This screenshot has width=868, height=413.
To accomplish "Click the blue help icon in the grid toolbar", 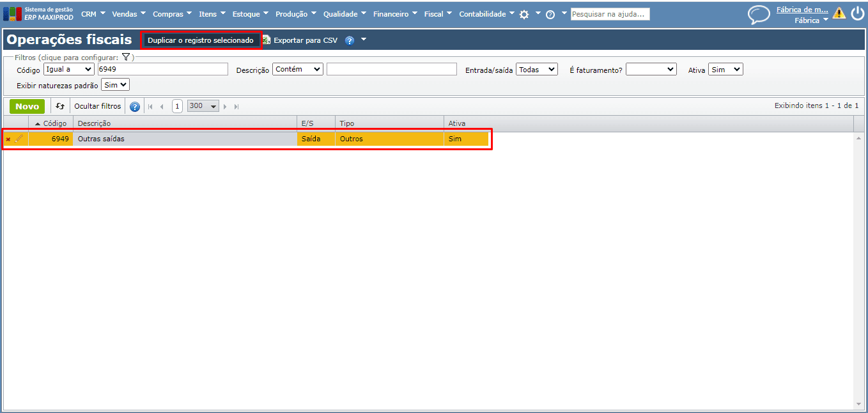I will [135, 107].
